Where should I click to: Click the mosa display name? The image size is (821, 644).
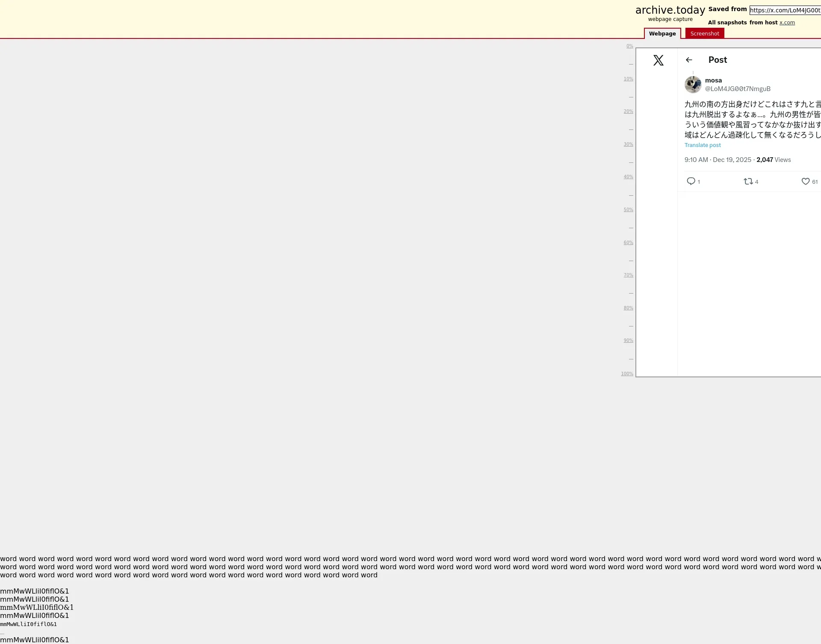(713, 80)
